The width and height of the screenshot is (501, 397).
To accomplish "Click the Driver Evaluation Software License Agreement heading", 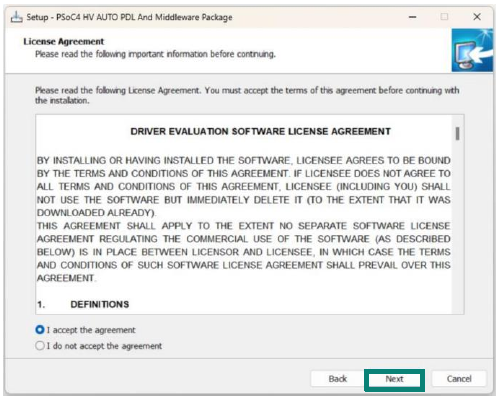I will click(x=260, y=131).
